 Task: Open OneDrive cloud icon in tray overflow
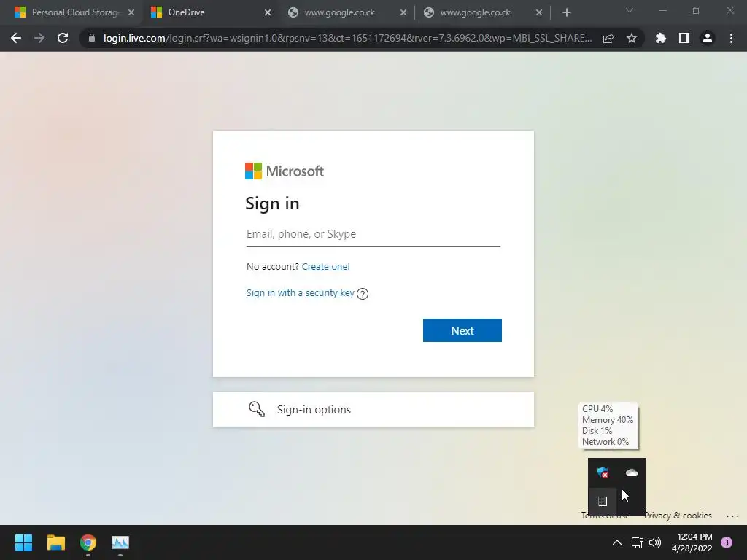click(x=632, y=472)
